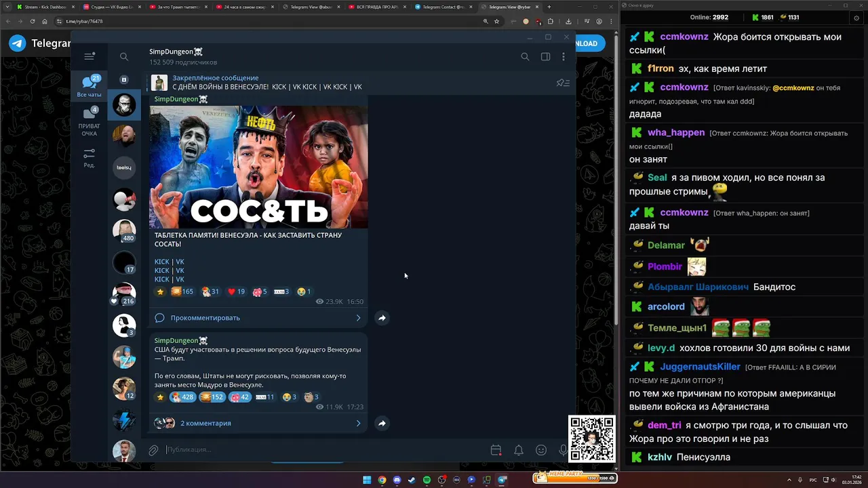Switch to ВСЯ ПРАВДА ПРО browser tab
Viewport: 868px width, 488px height.
point(377,7)
